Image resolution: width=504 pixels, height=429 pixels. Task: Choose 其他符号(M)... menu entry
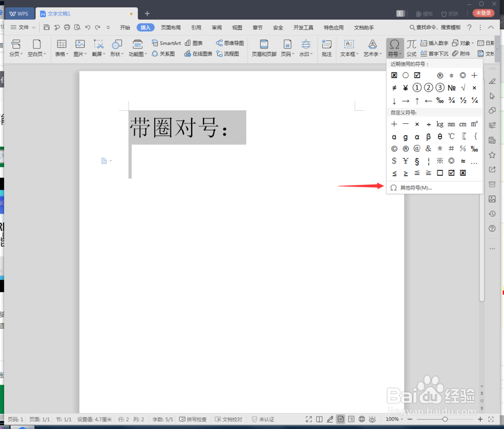pos(434,188)
